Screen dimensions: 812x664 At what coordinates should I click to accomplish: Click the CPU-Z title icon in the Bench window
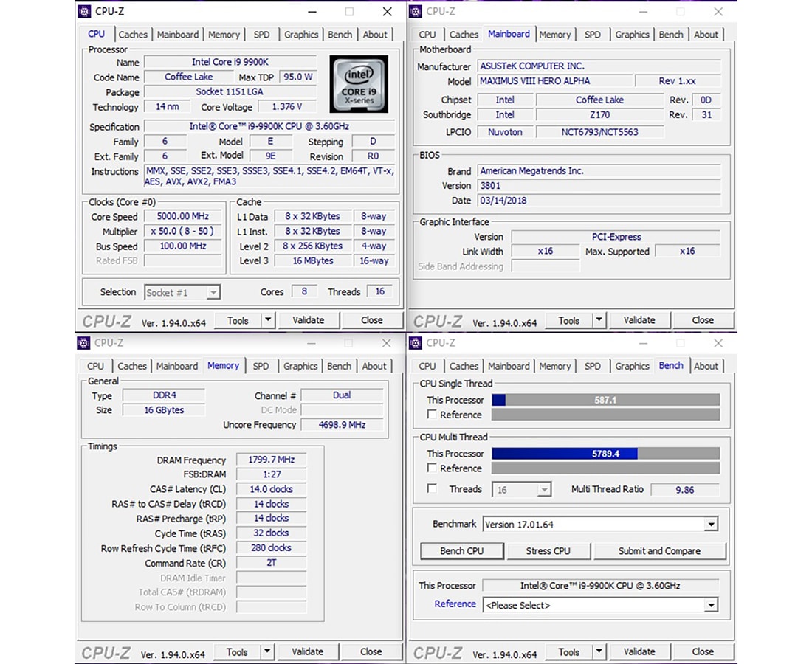tap(416, 343)
